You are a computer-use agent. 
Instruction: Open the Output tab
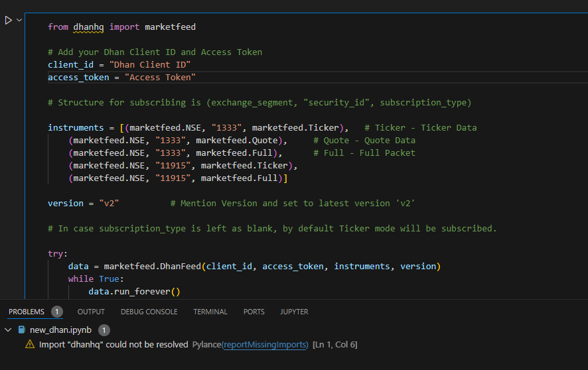coord(91,312)
